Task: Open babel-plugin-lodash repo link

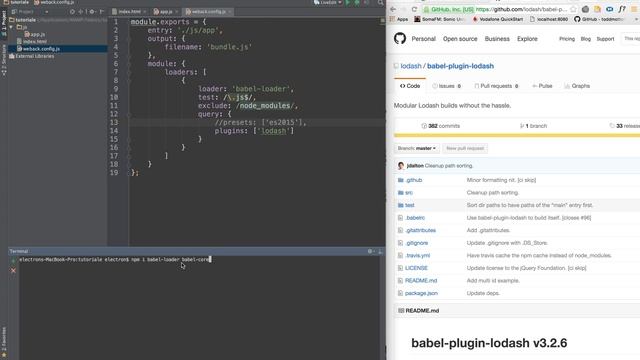Action: tap(460, 66)
